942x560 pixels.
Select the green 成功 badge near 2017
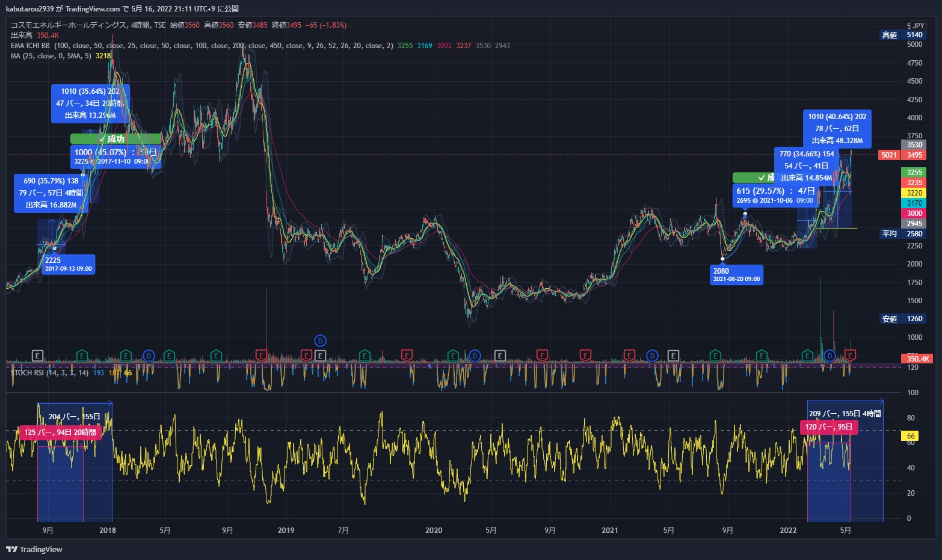115,139
